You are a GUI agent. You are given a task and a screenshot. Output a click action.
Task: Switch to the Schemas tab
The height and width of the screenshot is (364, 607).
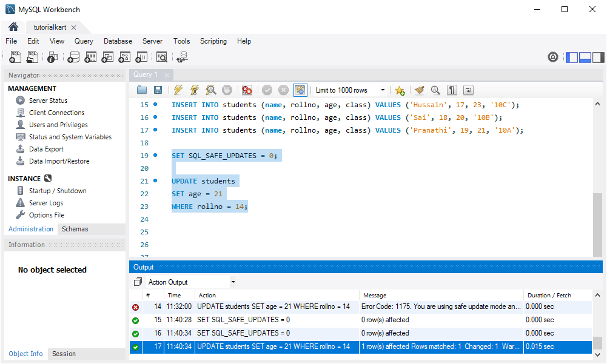click(75, 229)
